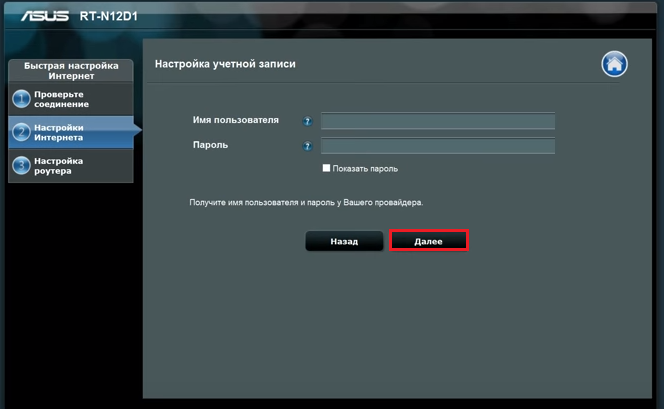Image resolution: width=664 pixels, height=409 pixels.
Task: Select the Настройки Интернета step
Action: pos(59,132)
